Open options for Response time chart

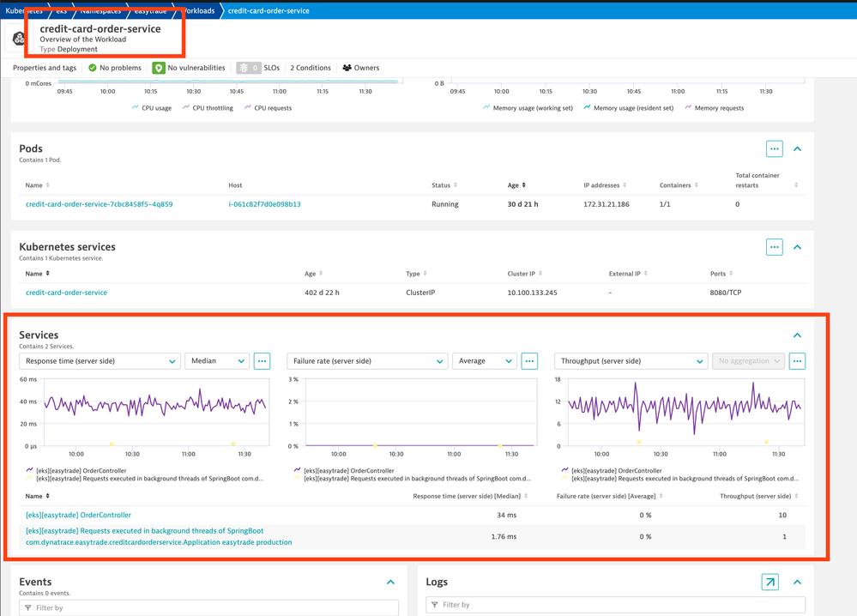(x=263, y=361)
